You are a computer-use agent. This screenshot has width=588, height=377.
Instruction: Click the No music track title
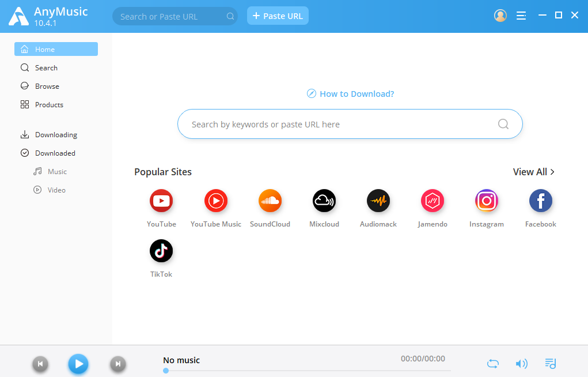pyautogui.click(x=181, y=360)
